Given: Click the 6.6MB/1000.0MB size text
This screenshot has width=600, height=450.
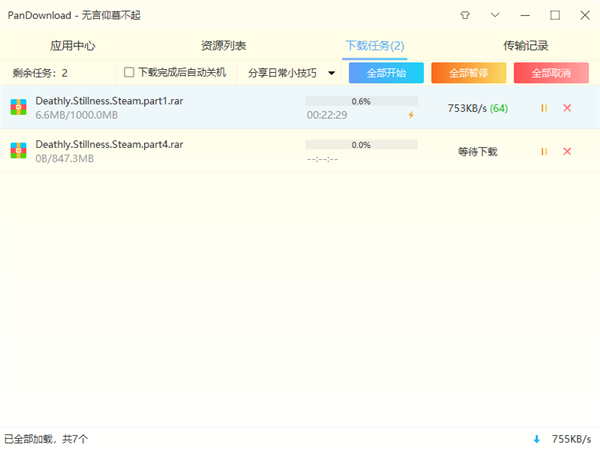Looking at the screenshot, I should (x=77, y=115).
